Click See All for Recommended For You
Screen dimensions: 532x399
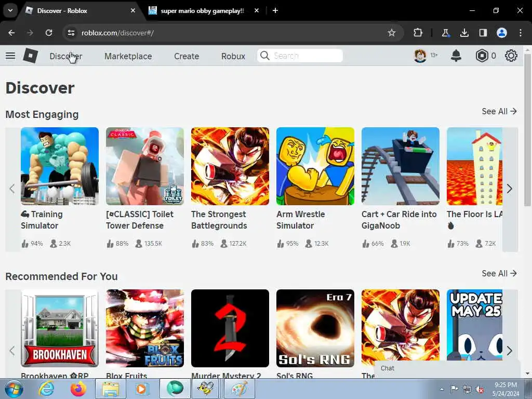[x=499, y=273]
